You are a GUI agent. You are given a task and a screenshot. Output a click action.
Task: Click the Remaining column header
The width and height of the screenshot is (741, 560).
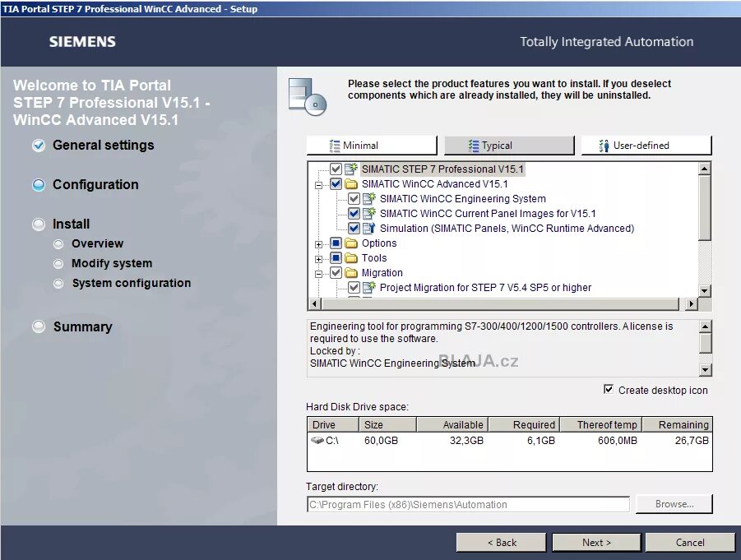click(677, 424)
